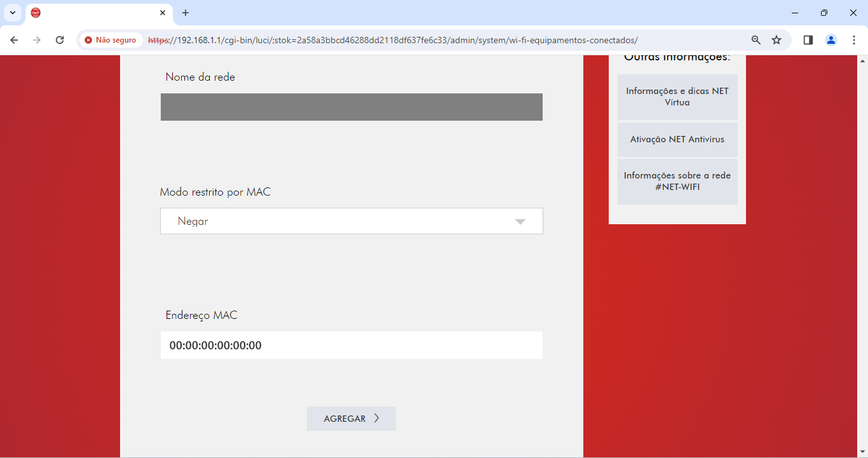Bookmark this page with the star icon
This screenshot has width=868, height=458.
[776, 40]
